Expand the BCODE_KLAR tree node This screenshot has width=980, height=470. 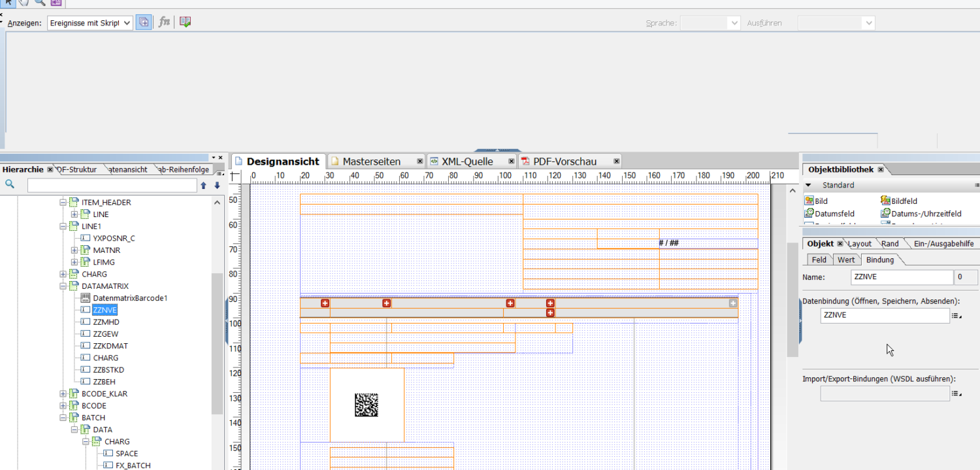click(63, 393)
